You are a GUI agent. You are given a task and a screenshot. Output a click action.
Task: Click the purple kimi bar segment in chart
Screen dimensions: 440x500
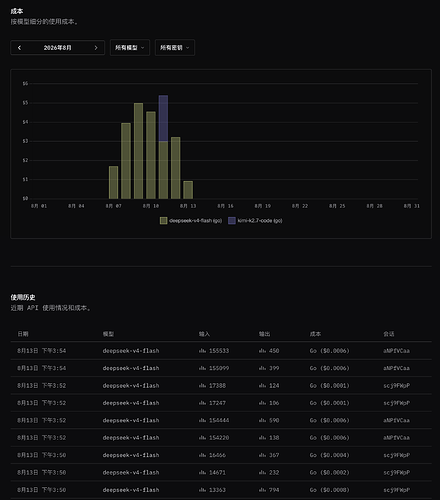(x=163, y=118)
